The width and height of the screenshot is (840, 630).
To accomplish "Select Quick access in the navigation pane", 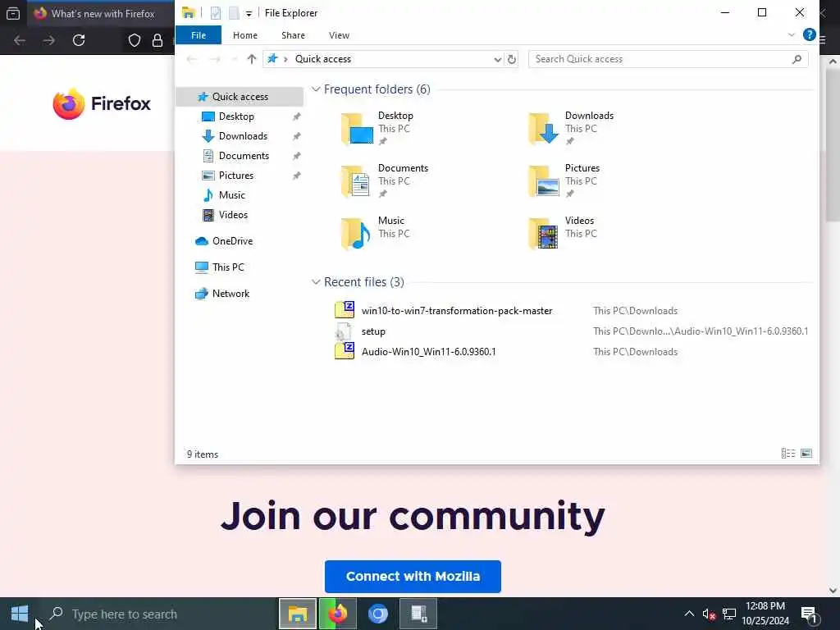I will (240, 97).
